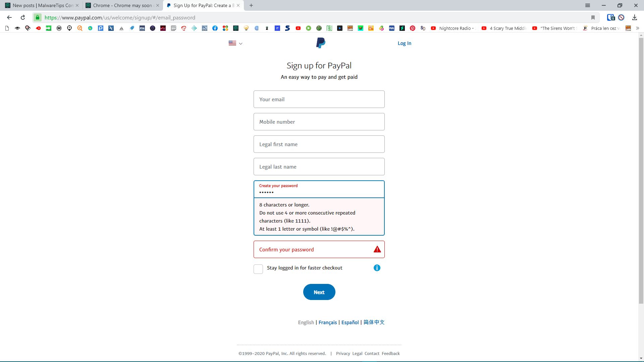Reload the page with the refresh button

point(23,17)
